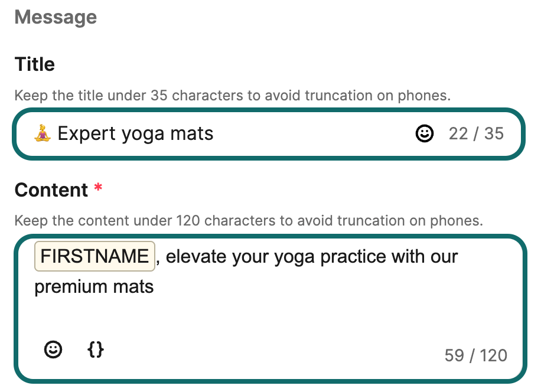Select the FIRSTNAME variable tag
The width and height of the screenshot is (541, 392).
tap(94, 257)
